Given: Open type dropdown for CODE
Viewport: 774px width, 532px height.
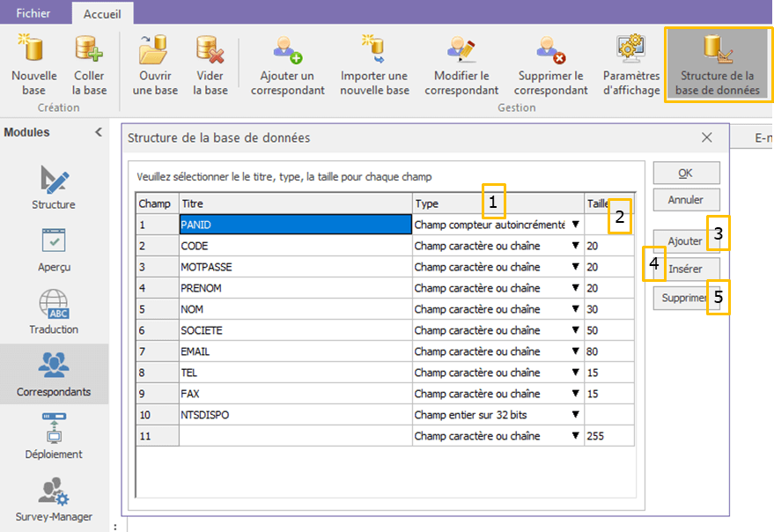Looking at the screenshot, I should [x=576, y=246].
